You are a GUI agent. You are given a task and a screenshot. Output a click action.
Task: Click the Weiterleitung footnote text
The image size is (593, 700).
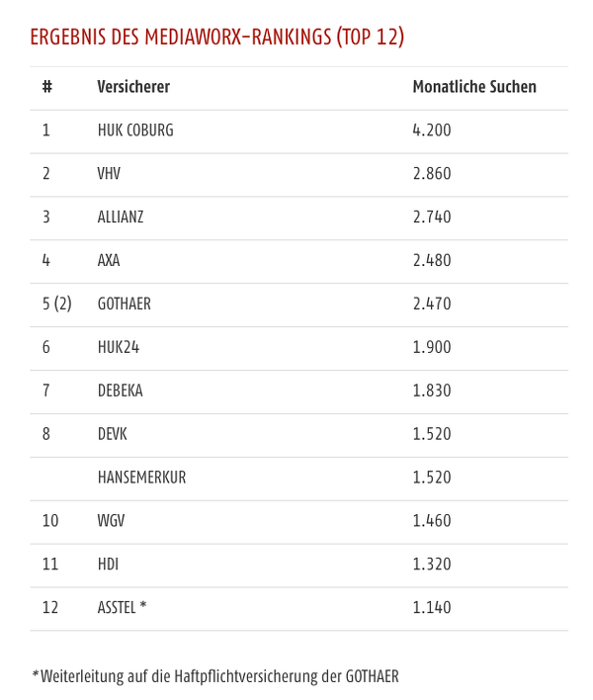tap(215, 676)
